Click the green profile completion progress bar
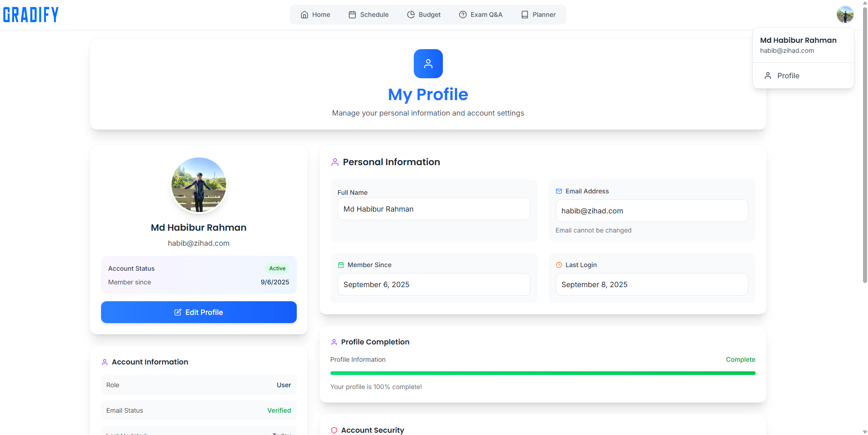The height and width of the screenshot is (435, 868). [543, 373]
